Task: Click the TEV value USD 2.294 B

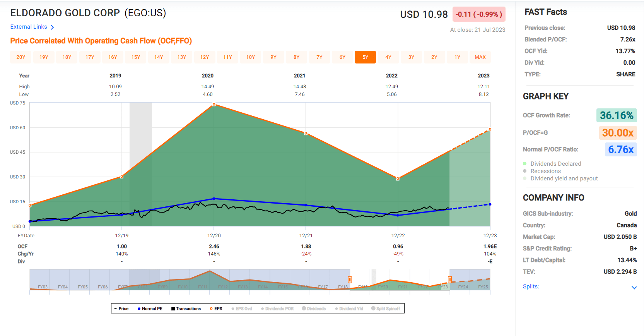Action: click(620, 272)
